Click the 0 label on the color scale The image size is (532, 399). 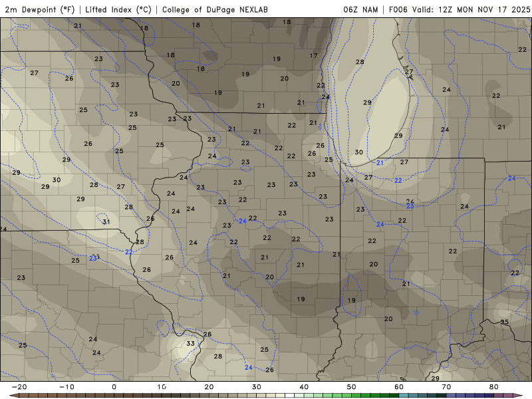(114, 387)
